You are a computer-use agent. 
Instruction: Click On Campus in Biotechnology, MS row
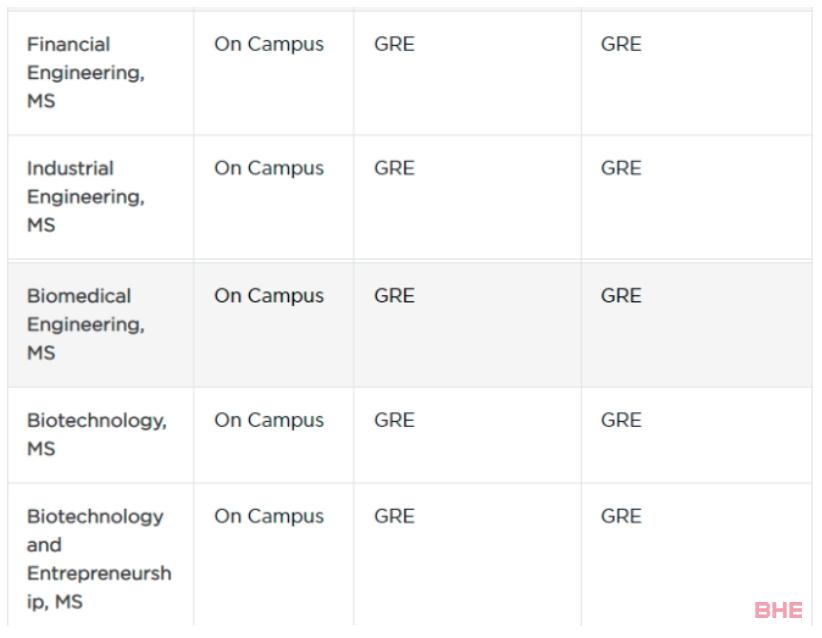click(269, 420)
